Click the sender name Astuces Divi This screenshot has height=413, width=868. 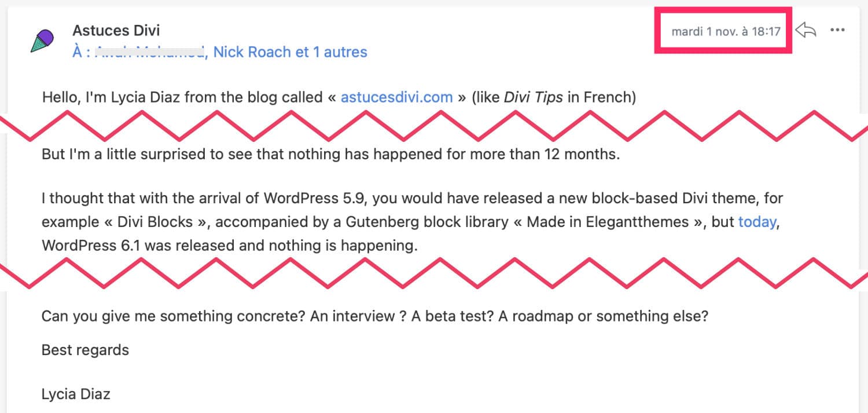click(116, 30)
